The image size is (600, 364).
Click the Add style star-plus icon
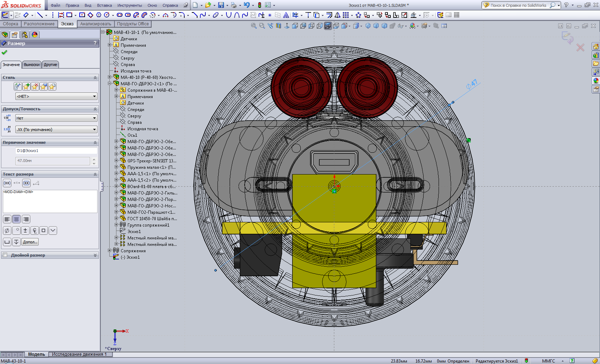tap(26, 86)
